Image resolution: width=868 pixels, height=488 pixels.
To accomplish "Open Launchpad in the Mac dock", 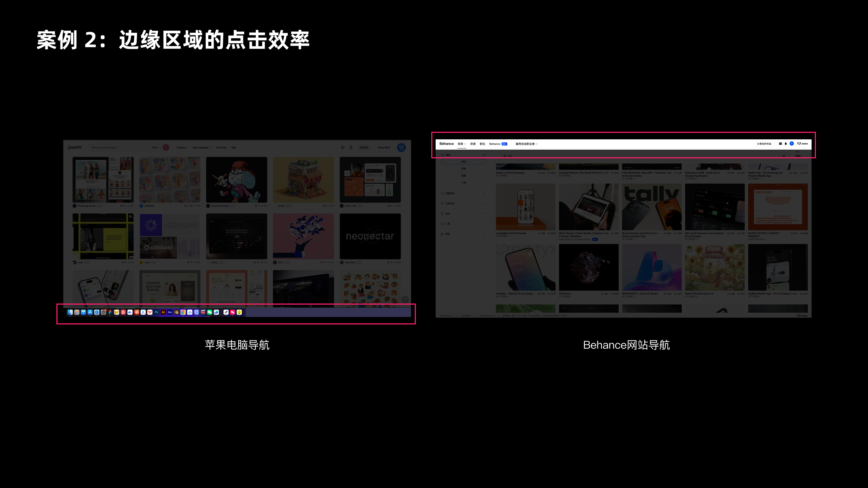I will click(77, 312).
